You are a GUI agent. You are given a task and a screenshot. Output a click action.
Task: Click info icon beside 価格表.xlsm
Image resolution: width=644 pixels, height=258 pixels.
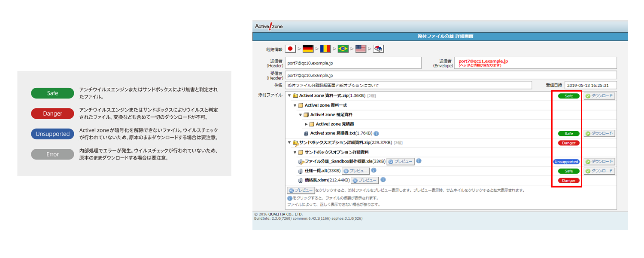[383, 180]
